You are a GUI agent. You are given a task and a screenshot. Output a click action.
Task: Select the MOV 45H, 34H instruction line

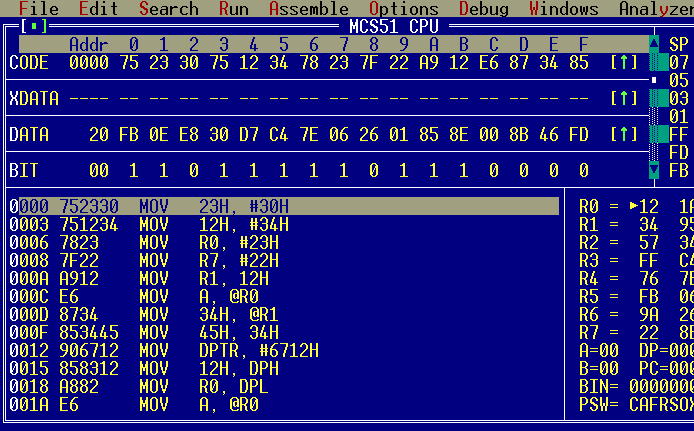tap(165, 332)
